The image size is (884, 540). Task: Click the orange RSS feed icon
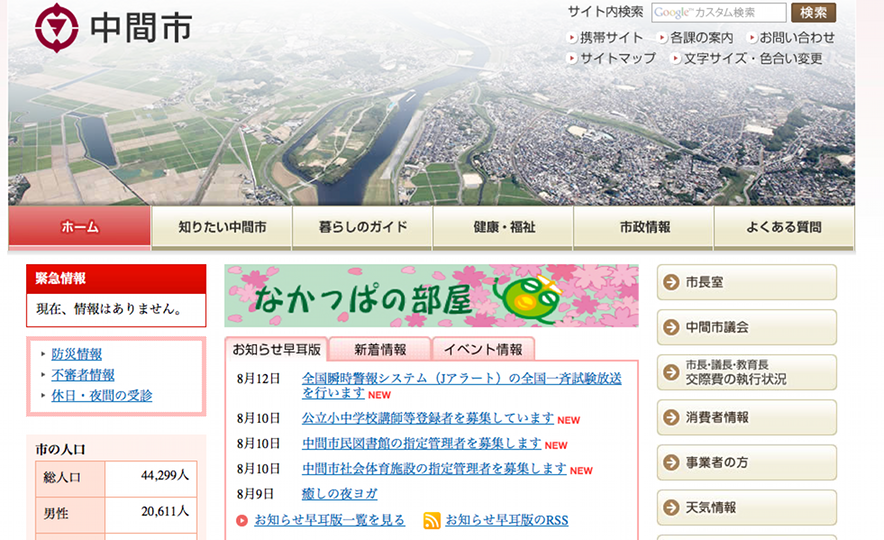coord(432,520)
